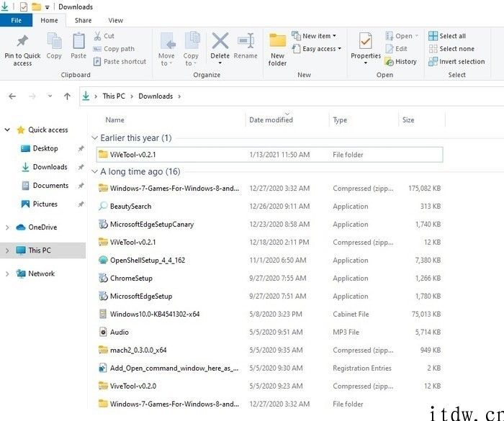Click Edit in the Open group
The image size is (504, 421).
396,49
